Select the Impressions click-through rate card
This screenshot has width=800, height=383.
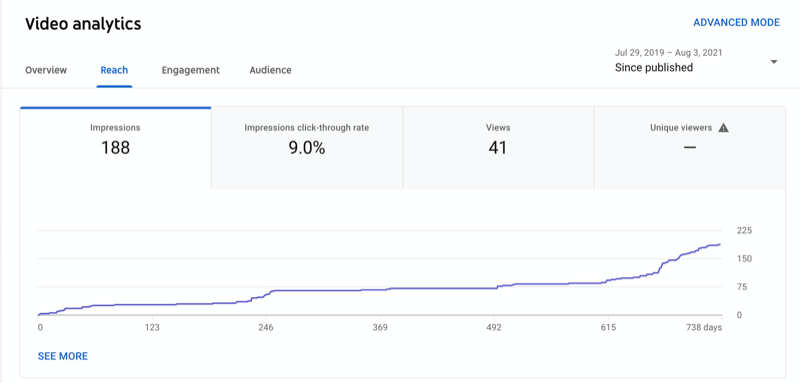(307, 148)
